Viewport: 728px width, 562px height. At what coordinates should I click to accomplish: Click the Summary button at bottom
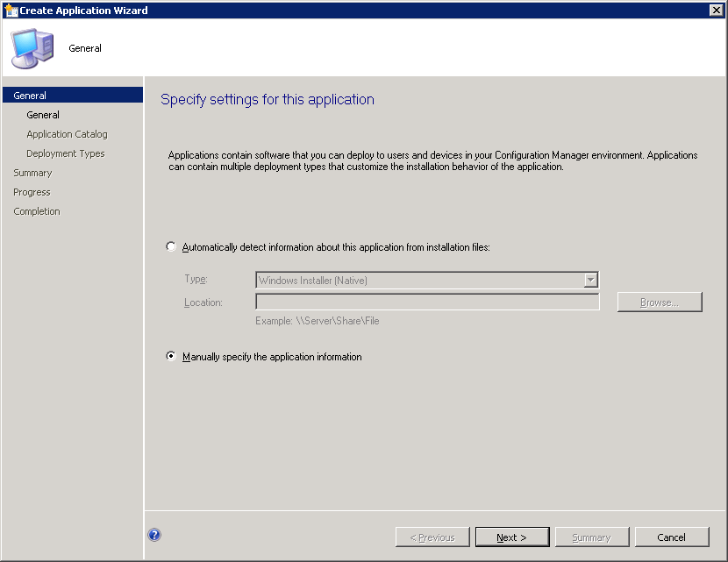[591, 537]
